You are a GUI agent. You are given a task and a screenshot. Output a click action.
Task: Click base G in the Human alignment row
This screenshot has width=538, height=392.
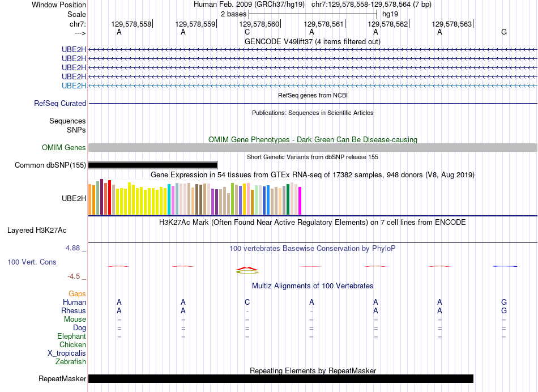coord(503,302)
